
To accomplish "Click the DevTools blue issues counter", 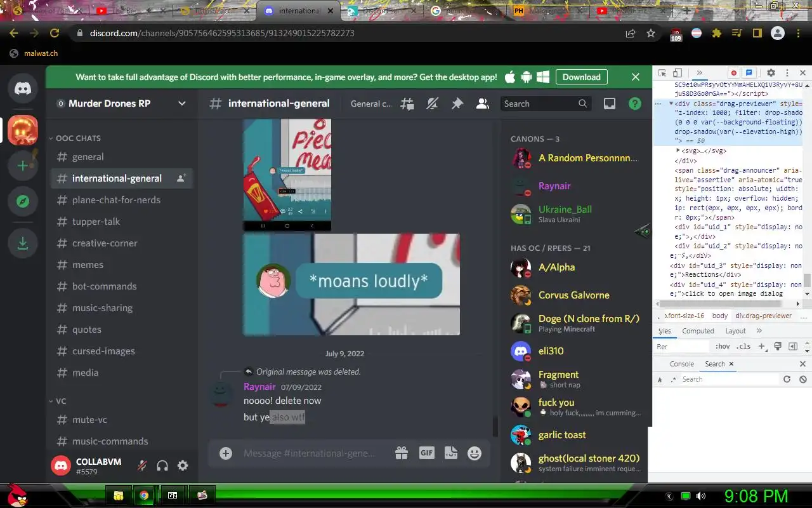I will tap(749, 73).
